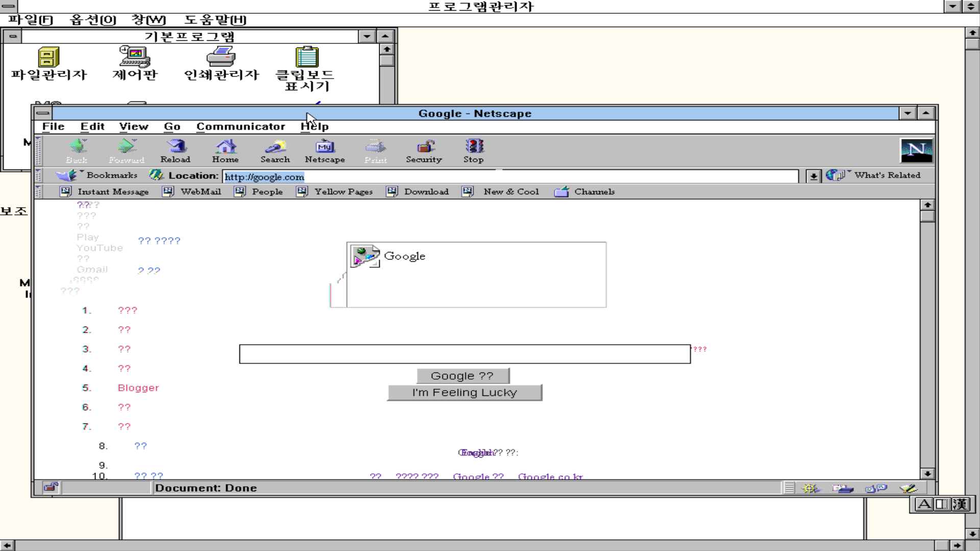Viewport: 980px width, 551px height.
Task: Collapse the location toolbar grip
Action: tap(38, 176)
